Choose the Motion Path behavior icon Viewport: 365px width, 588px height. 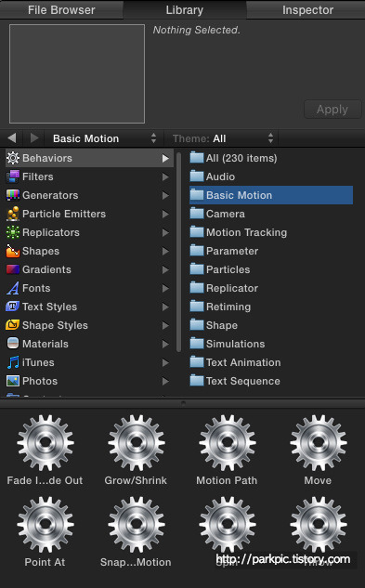coord(228,442)
